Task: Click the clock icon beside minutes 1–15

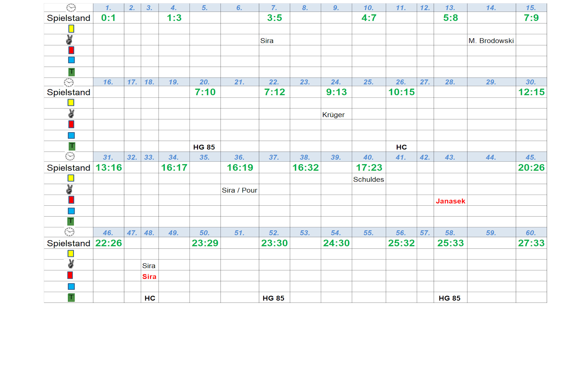Action: pyautogui.click(x=71, y=8)
